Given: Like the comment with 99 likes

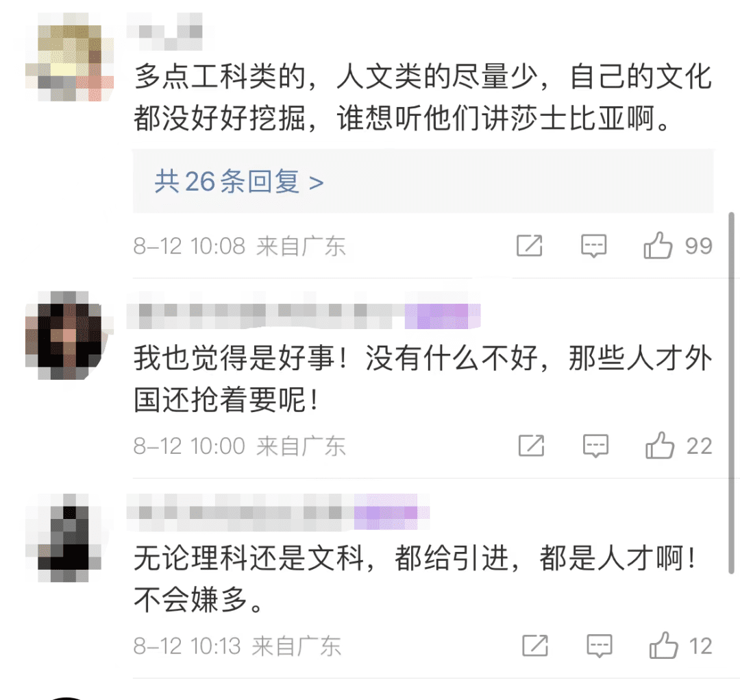Looking at the screenshot, I should click(658, 245).
